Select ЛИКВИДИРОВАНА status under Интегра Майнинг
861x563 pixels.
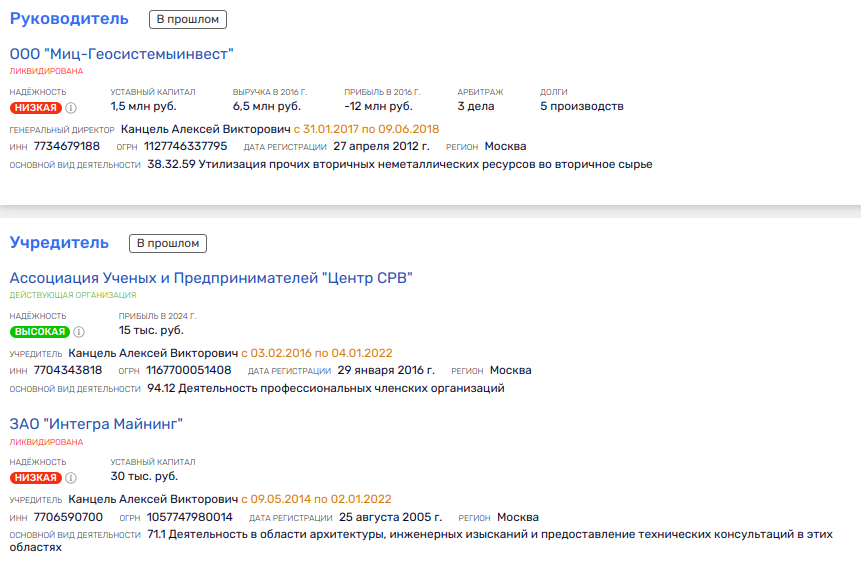click(x=47, y=442)
